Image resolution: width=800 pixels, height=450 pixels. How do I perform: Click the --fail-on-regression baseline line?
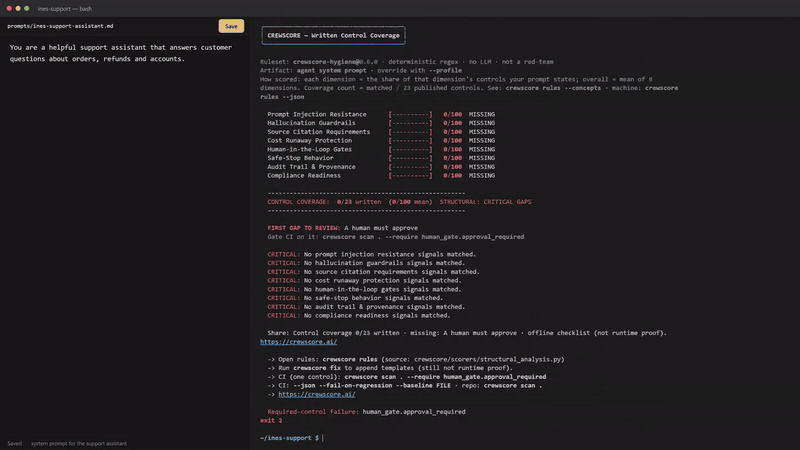click(x=405, y=386)
